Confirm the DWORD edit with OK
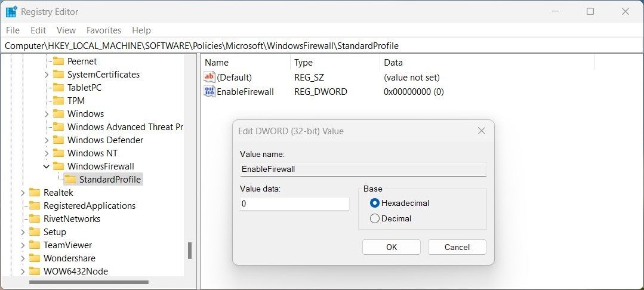The image size is (644, 290). [392, 247]
